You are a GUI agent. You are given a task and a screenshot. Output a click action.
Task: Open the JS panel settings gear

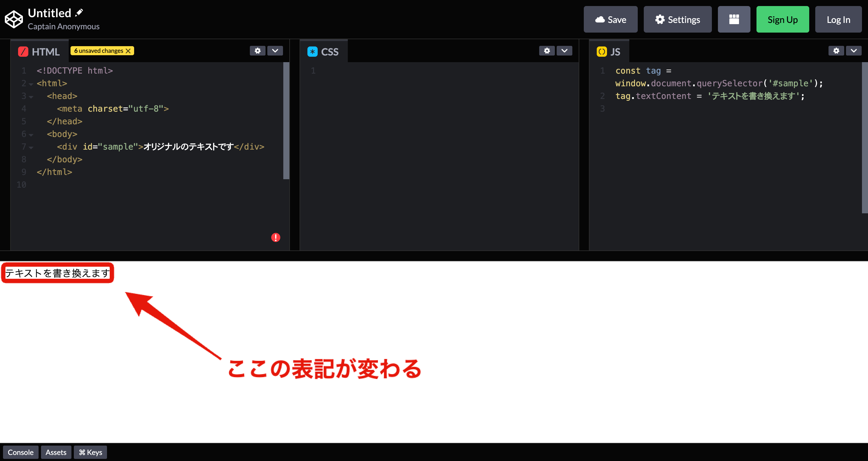coord(836,51)
